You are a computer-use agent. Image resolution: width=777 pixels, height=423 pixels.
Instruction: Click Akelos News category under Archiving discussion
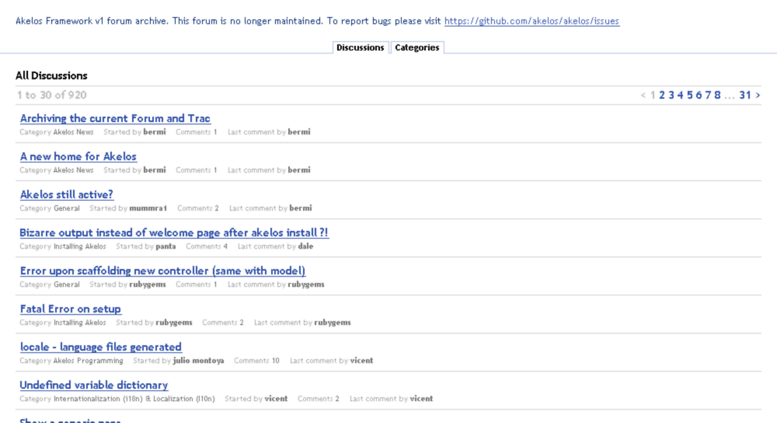73,132
